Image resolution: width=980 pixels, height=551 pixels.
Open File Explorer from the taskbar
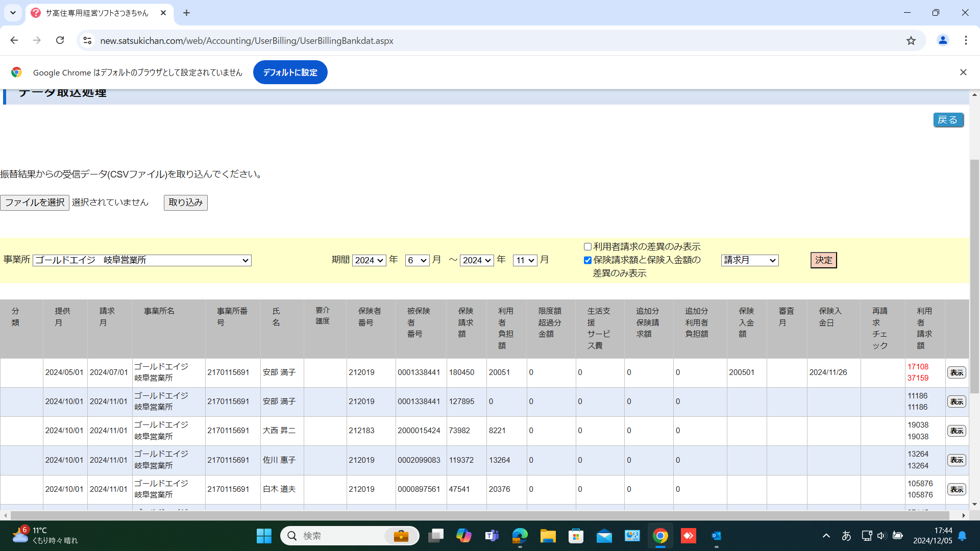pyautogui.click(x=548, y=536)
